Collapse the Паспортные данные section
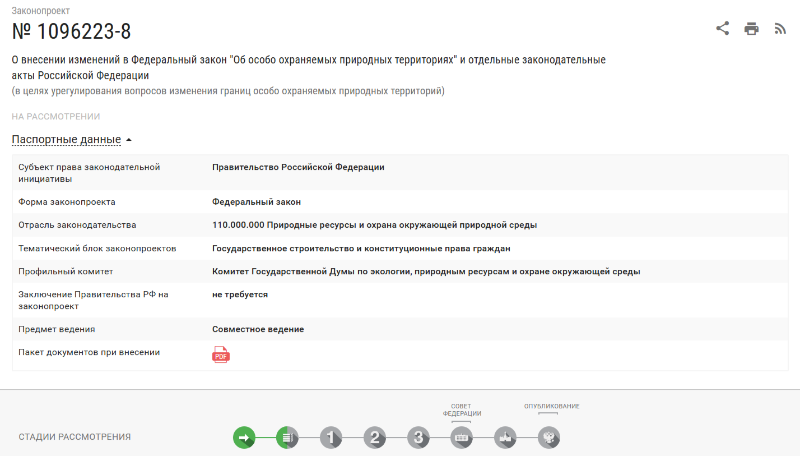Image resolution: width=800 pixels, height=456 pixels. pyautogui.click(x=66, y=139)
